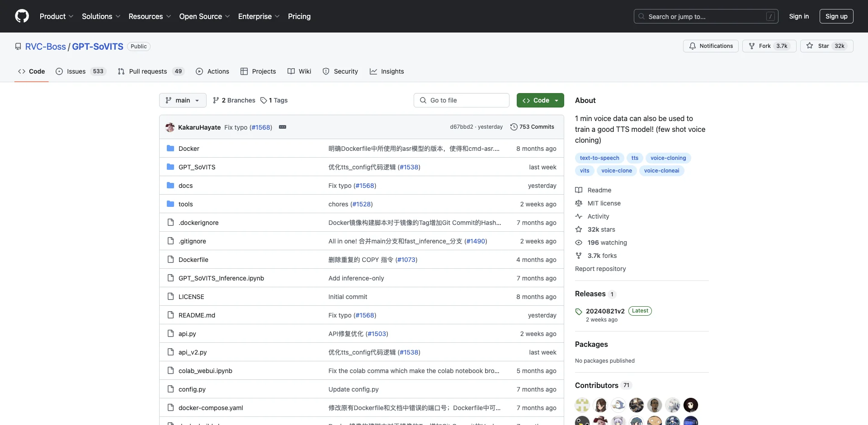The height and width of the screenshot is (425, 868).
Task: Click .gitignore file icon
Action: tap(170, 241)
